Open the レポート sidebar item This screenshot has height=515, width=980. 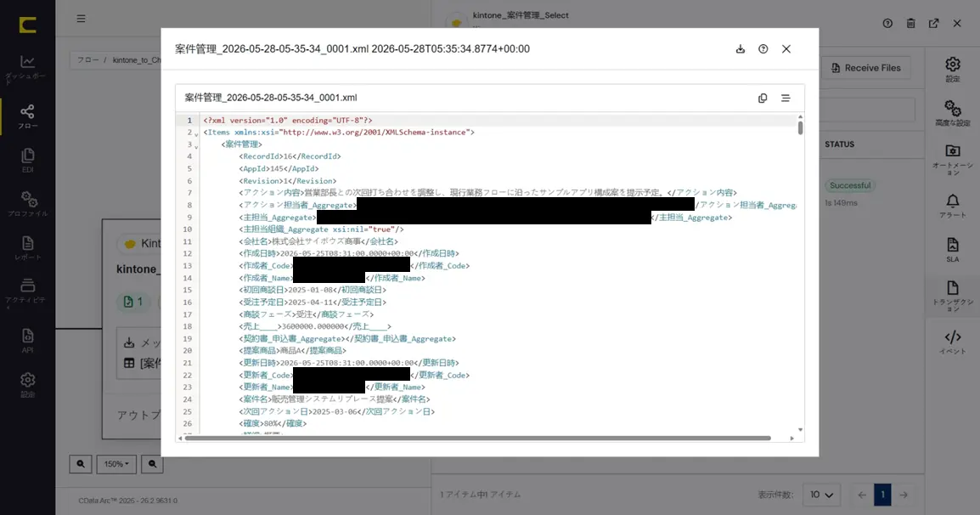[27, 248]
